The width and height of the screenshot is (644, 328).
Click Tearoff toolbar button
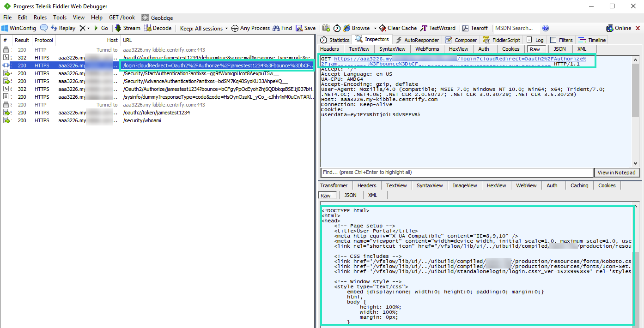pos(475,28)
